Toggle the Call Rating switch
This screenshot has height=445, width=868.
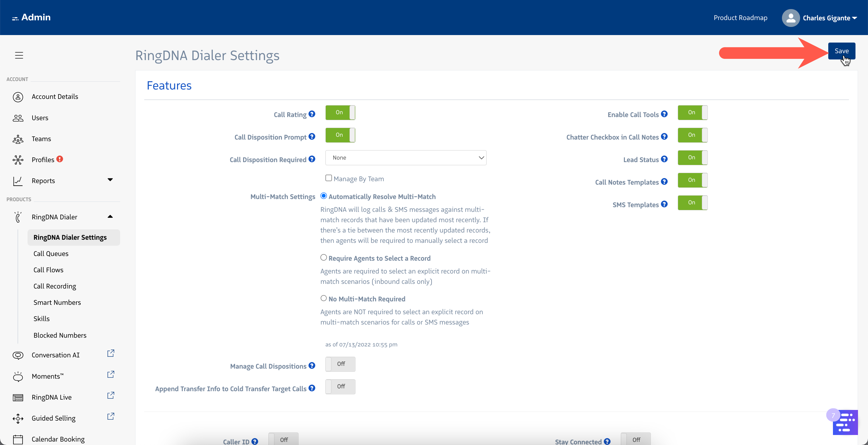click(340, 113)
